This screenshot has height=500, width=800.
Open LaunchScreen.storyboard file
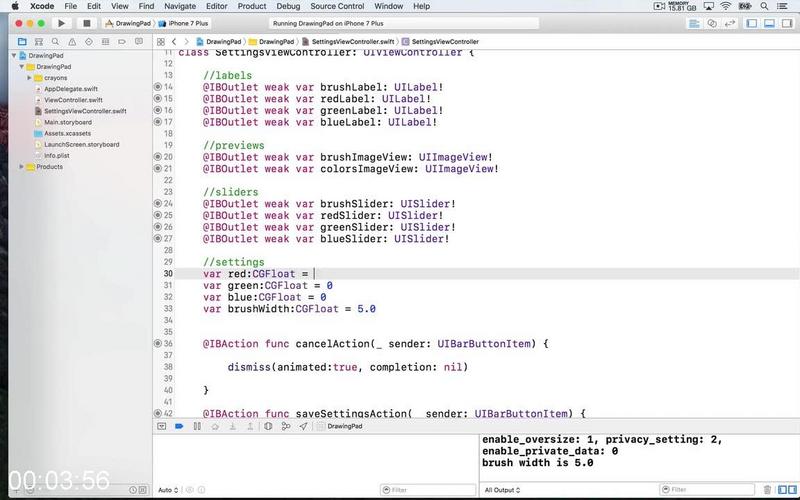pyautogui.click(x=81, y=144)
